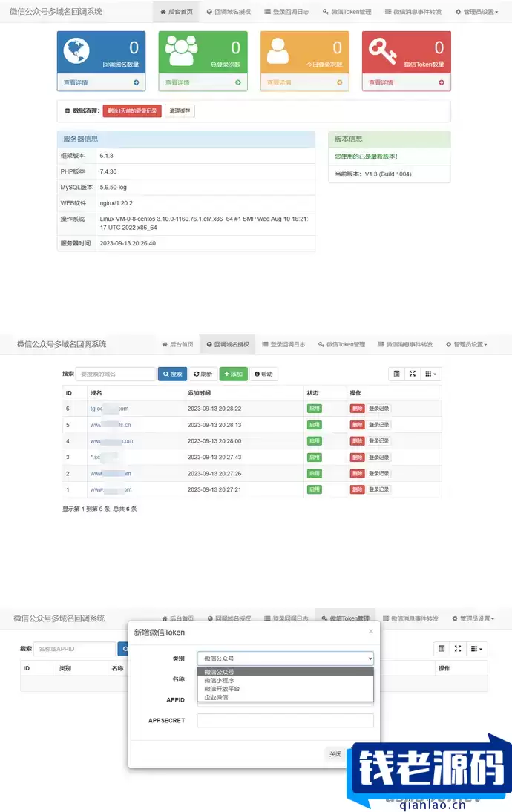Close the 新增微信Token dialog with the × icon
Image resolution: width=512 pixels, height=812 pixels.
[370, 631]
